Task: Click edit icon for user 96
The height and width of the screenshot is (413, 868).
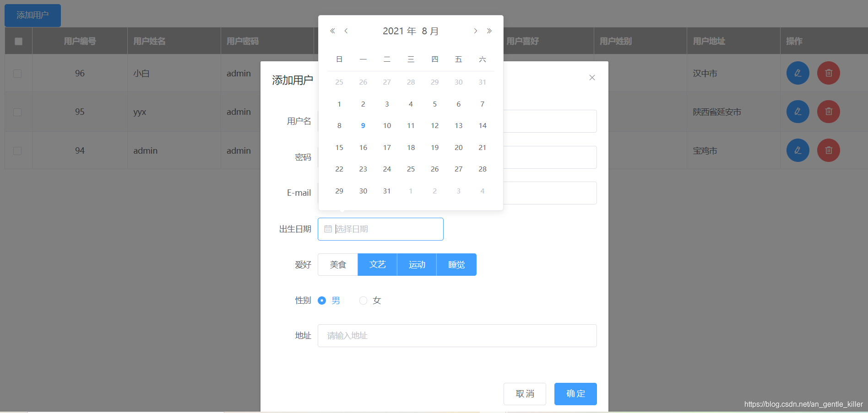Action: click(x=797, y=73)
